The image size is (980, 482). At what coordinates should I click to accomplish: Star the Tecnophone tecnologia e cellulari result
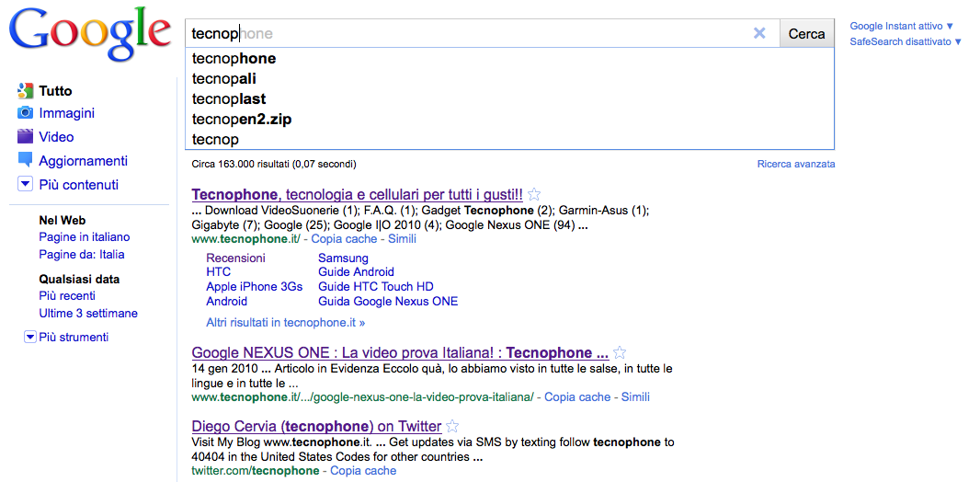534,195
